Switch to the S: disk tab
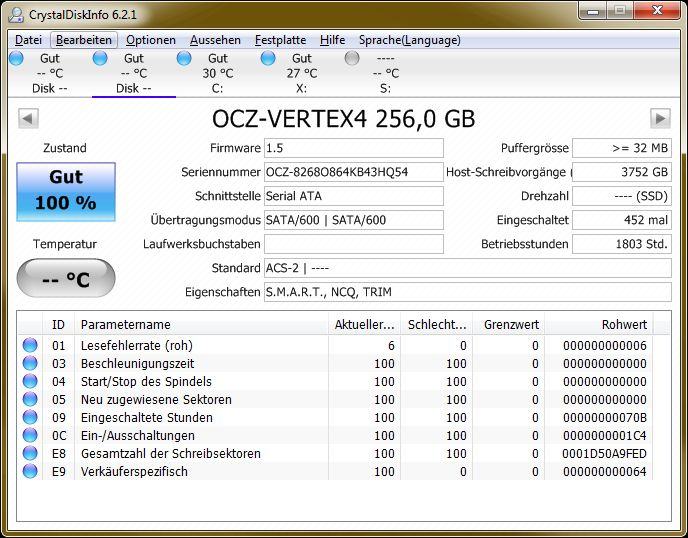Image resolution: width=688 pixels, height=538 pixels. click(x=385, y=73)
